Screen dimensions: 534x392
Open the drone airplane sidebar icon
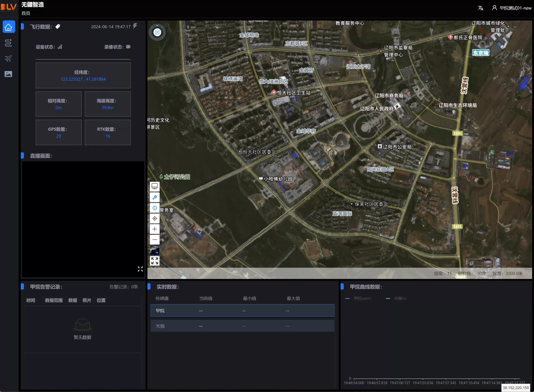tap(8, 58)
